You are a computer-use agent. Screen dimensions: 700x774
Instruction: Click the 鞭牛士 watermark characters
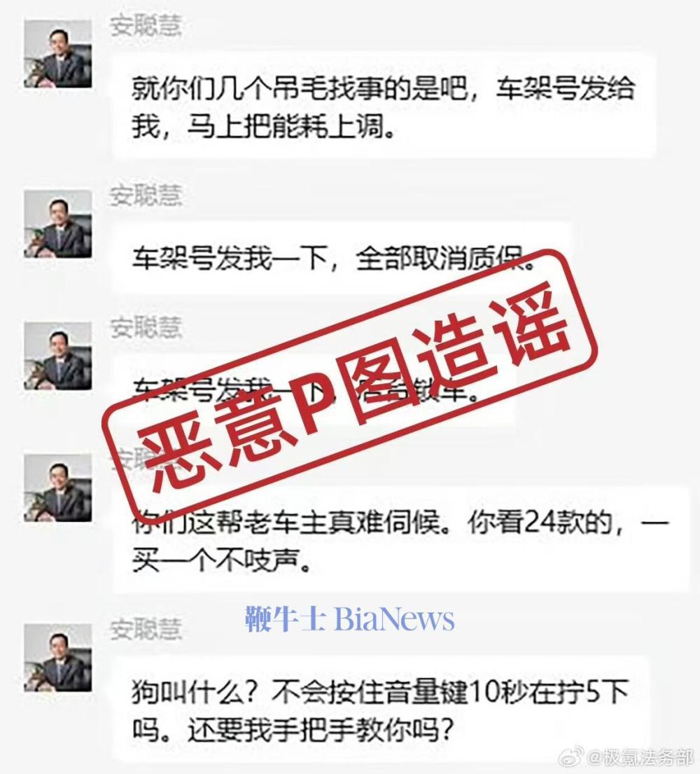coord(285,618)
